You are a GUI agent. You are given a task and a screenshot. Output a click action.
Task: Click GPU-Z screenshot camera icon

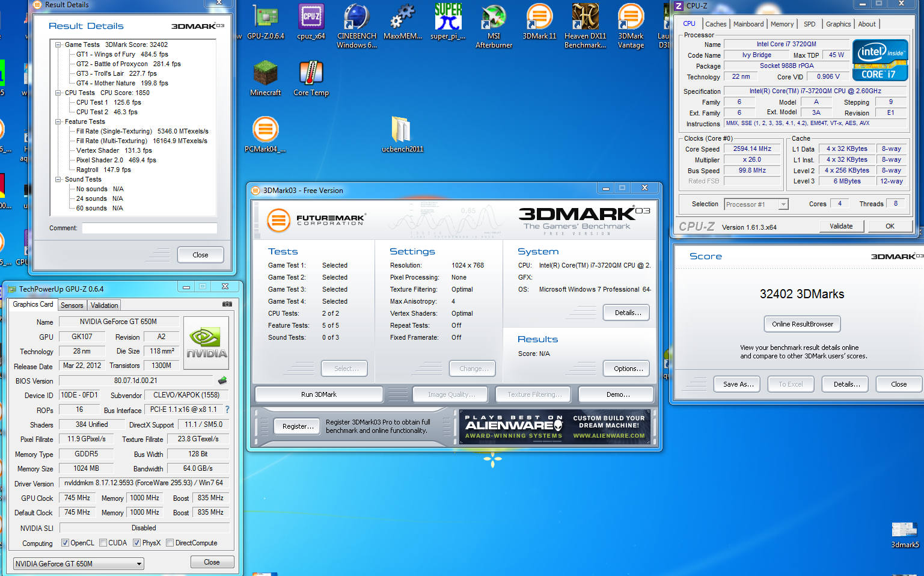point(227,304)
